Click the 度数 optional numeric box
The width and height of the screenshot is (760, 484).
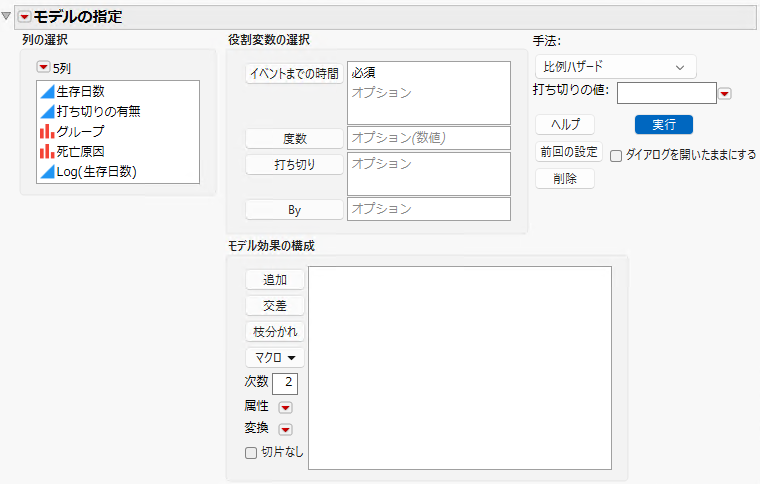(429, 138)
